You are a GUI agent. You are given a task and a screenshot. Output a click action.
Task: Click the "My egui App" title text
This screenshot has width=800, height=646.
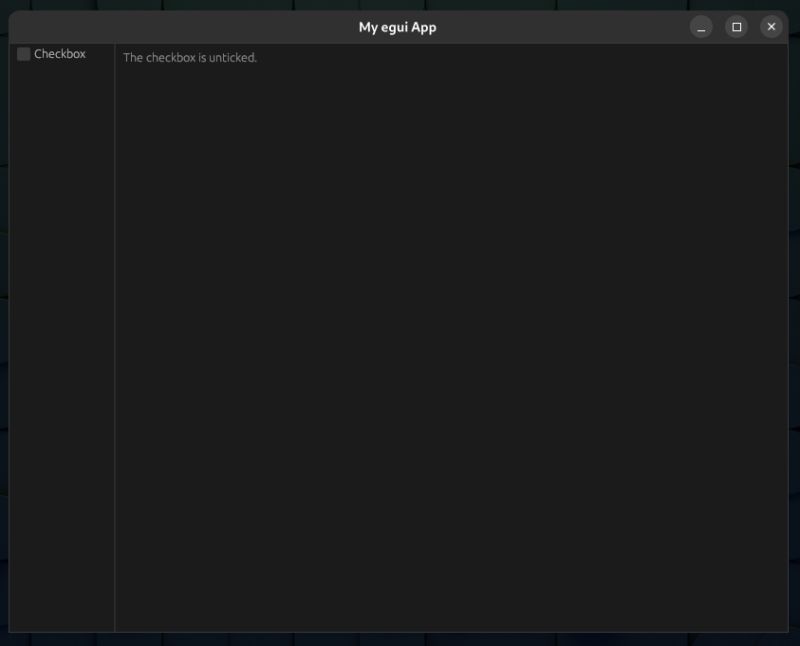[x=398, y=27]
